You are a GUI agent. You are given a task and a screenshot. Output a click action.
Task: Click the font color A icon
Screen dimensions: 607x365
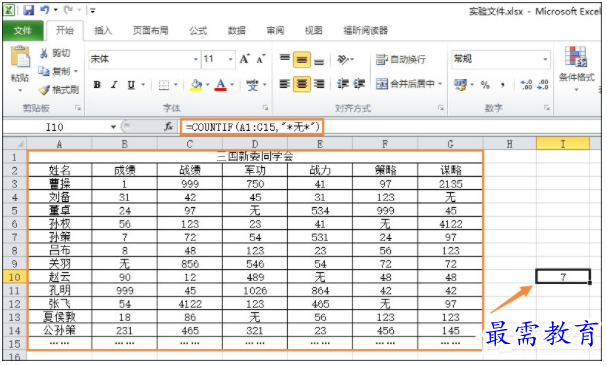[x=220, y=85]
